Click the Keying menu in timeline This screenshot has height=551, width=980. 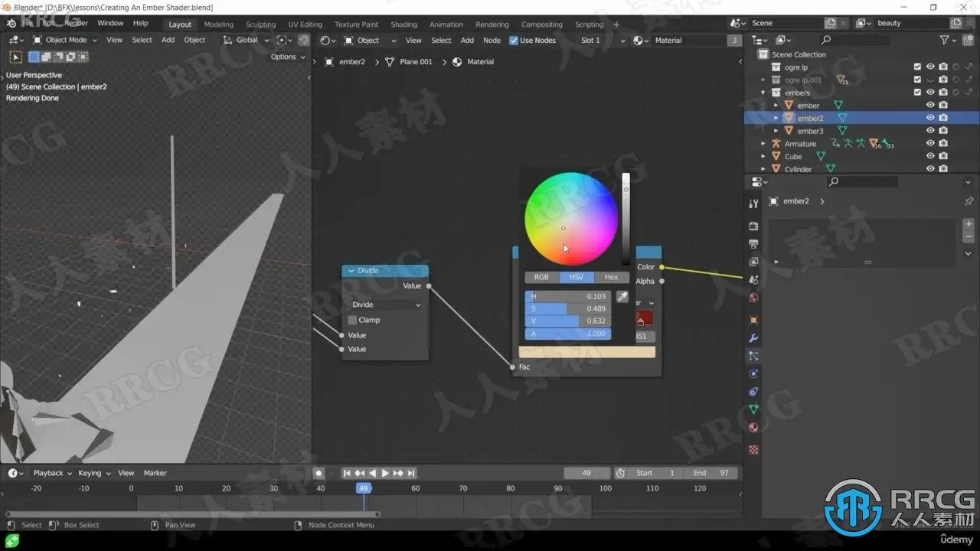pos(93,473)
